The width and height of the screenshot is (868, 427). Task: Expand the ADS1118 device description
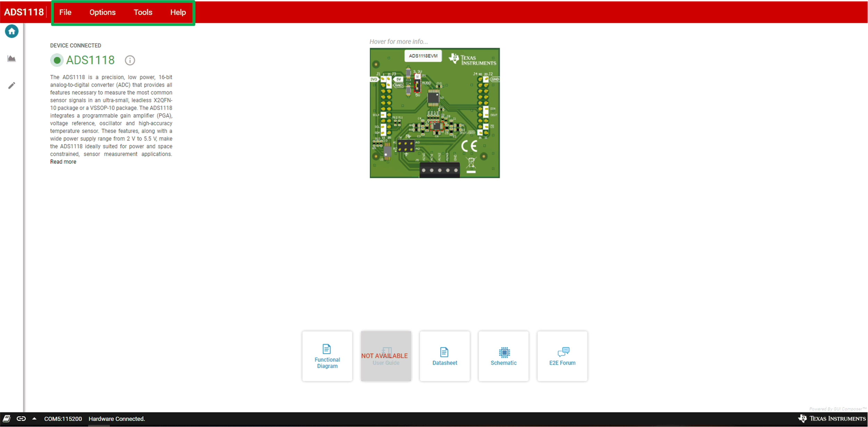click(x=62, y=161)
